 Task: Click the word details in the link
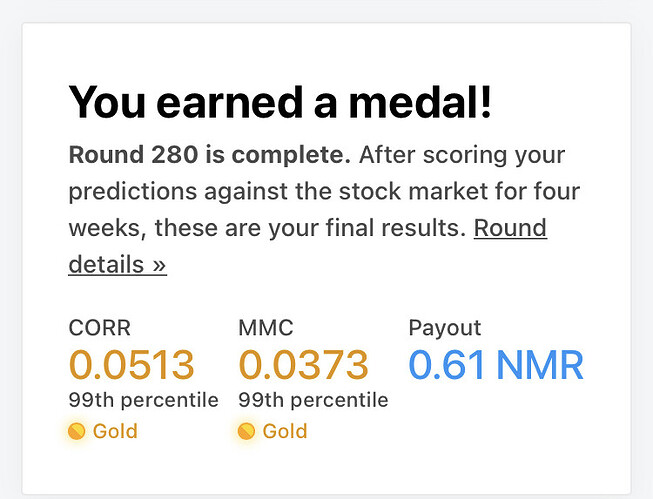point(106,265)
